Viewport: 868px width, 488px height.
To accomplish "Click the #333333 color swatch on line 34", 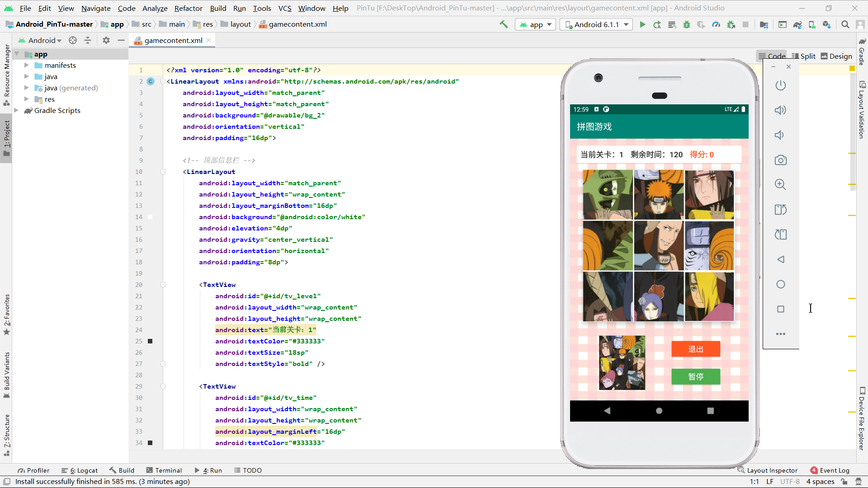I will click(x=150, y=443).
